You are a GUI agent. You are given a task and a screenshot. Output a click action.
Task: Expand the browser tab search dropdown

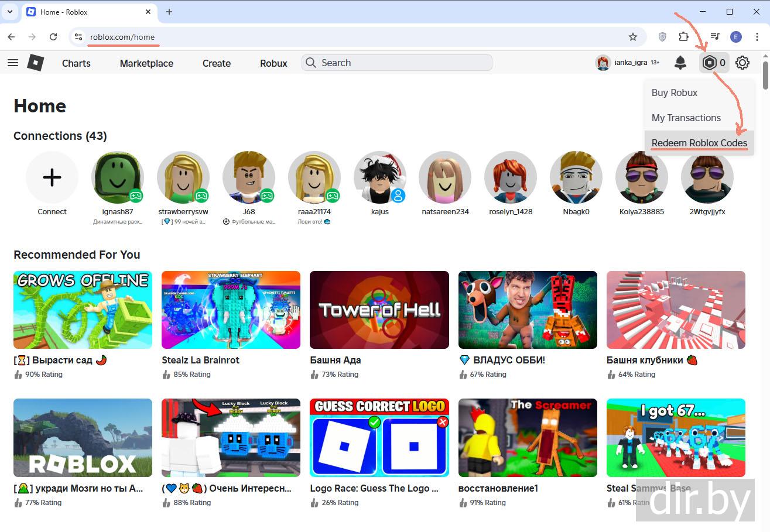[10, 12]
